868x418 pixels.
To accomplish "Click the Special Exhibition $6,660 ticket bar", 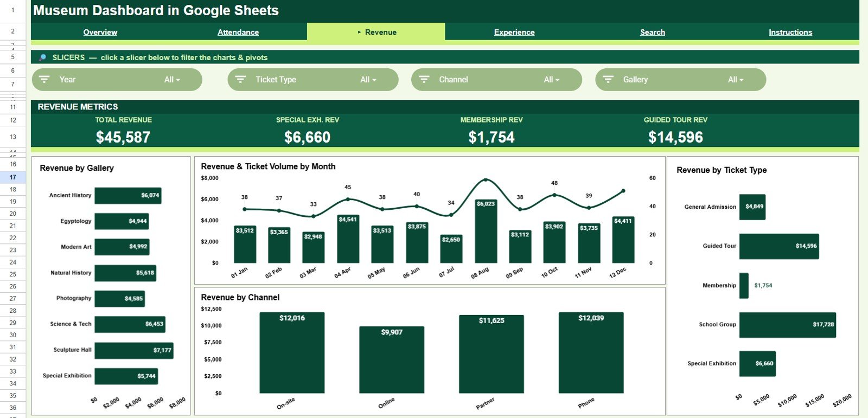I will pyautogui.click(x=757, y=364).
